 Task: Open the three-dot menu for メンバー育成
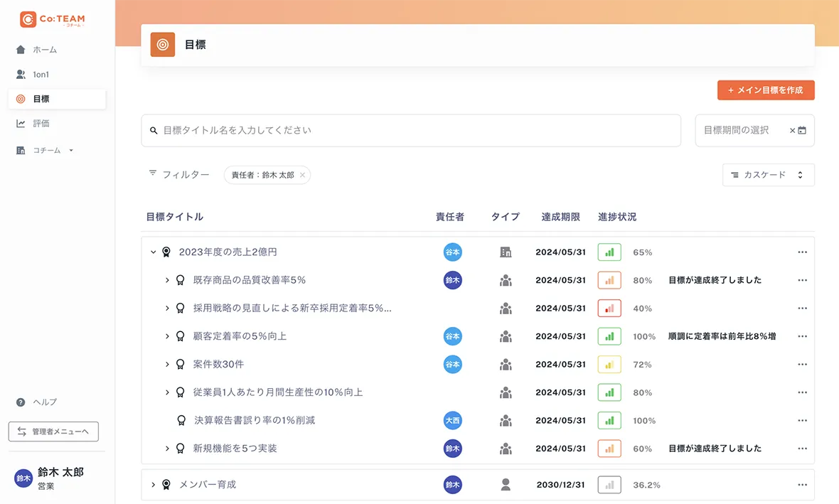802,485
